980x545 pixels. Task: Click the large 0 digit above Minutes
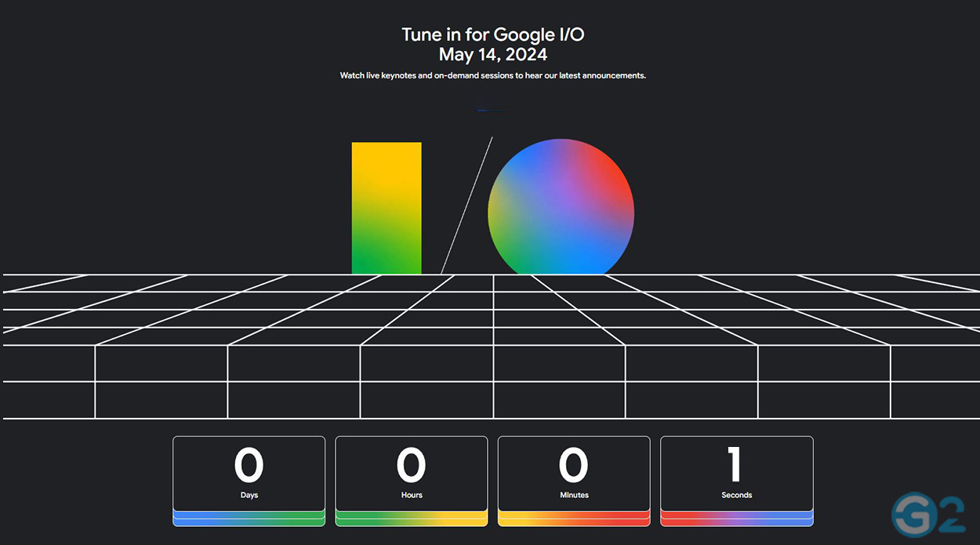(x=573, y=465)
